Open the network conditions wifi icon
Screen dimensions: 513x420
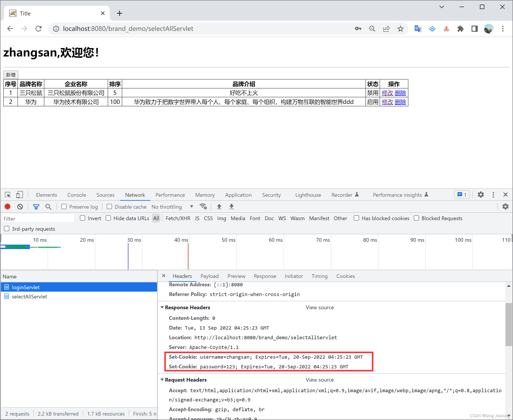(203, 207)
